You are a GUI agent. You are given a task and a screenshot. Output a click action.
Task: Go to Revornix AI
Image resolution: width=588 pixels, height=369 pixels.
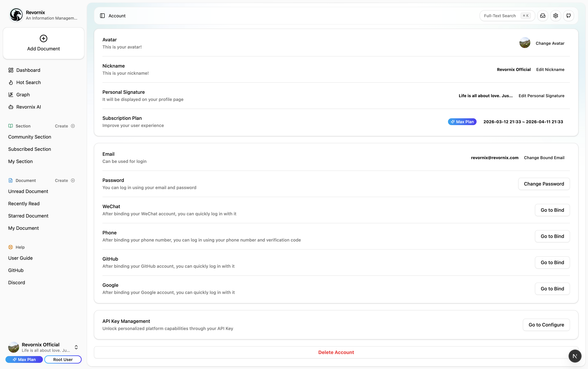pos(28,107)
